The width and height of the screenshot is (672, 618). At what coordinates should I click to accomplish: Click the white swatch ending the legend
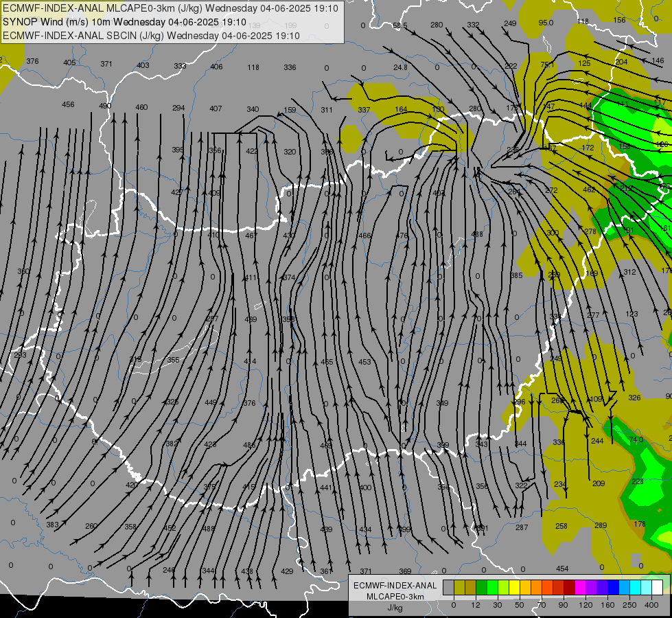pos(658,587)
